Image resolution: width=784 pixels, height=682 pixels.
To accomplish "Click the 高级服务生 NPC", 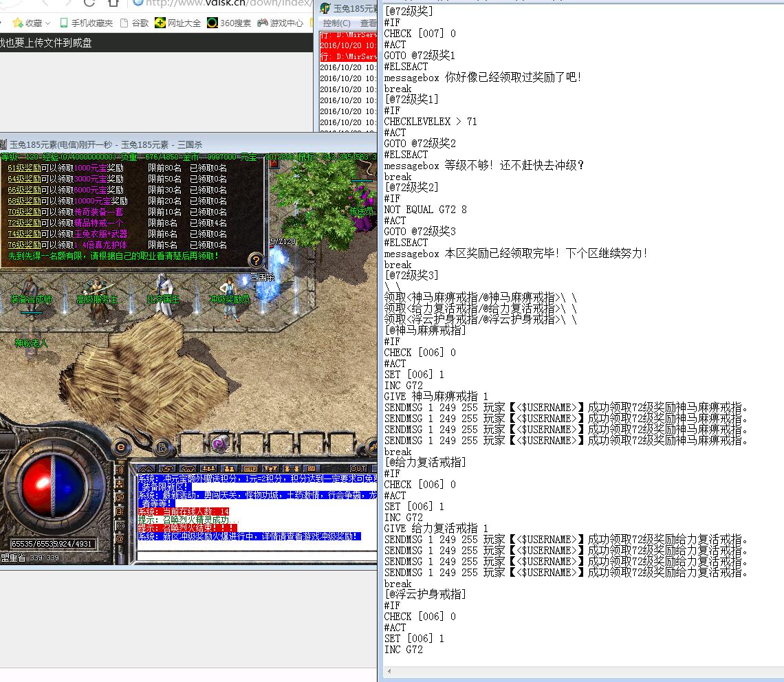I will point(97,300).
